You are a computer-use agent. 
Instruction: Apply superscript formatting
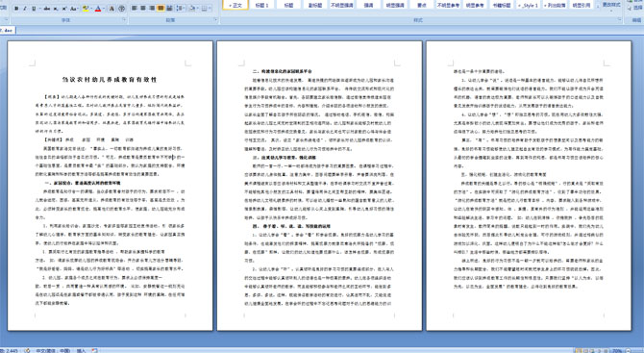pyautogui.click(x=64, y=9)
